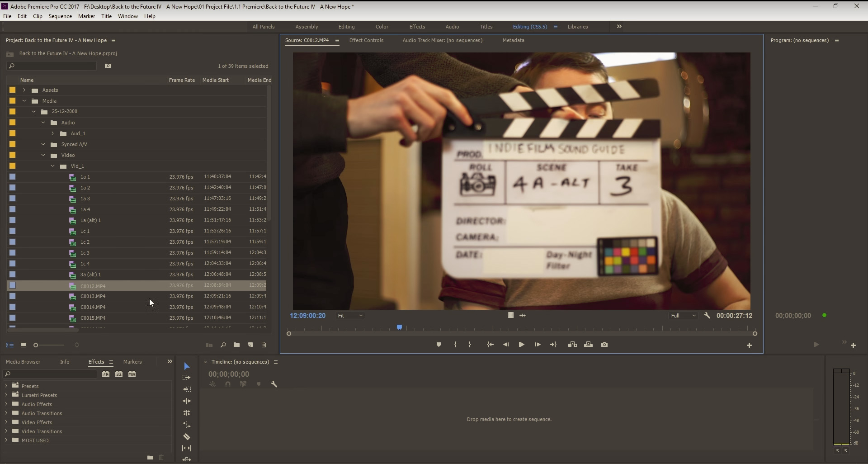This screenshot has width=868, height=464.
Task: Activate the Rate Stretch tool
Action: coord(187,425)
